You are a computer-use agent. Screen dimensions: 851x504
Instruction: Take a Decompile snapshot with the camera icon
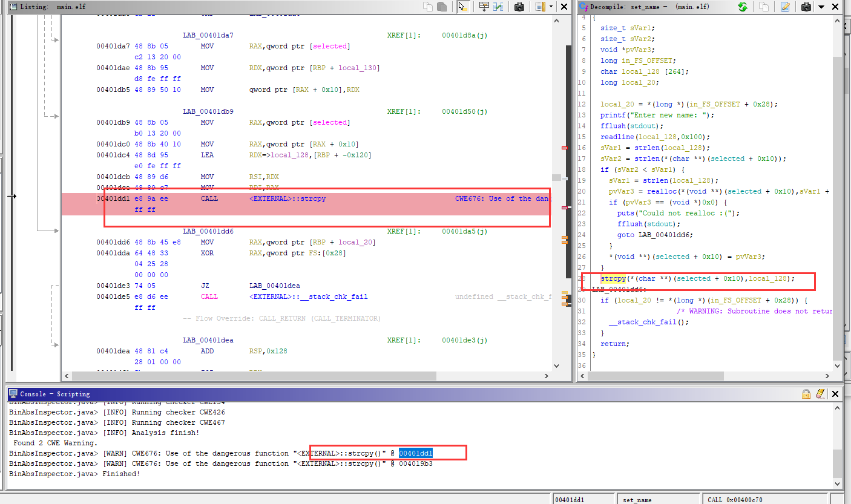coord(806,7)
